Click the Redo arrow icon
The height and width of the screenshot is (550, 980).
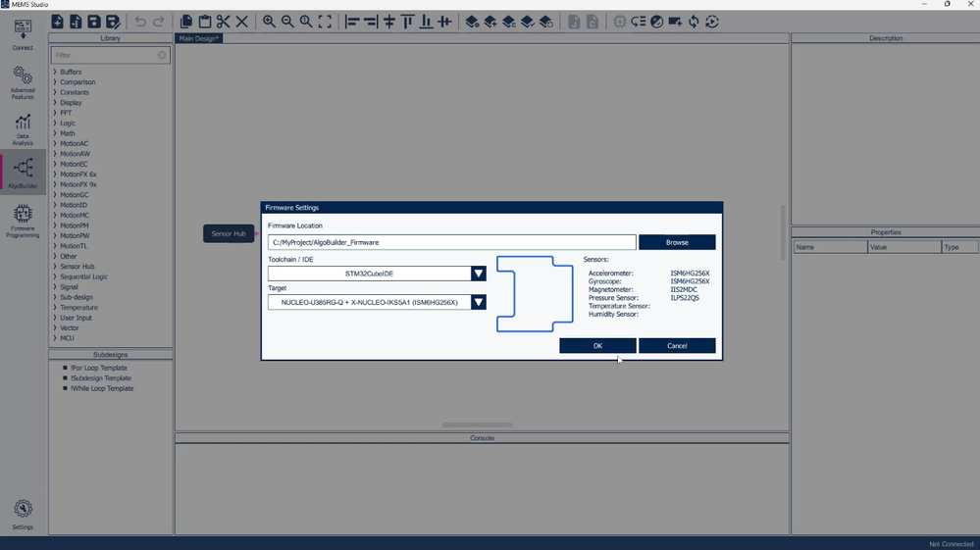tap(159, 22)
